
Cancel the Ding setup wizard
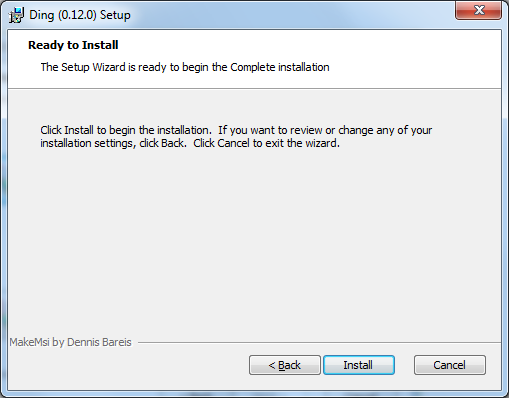(x=450, y=365)
